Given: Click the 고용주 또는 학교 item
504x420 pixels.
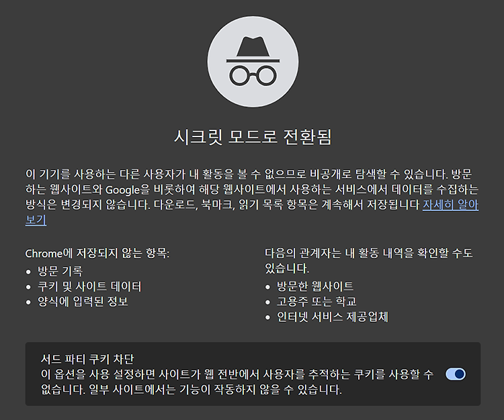Looking at the screenshot, I should pyautogui.click(x=317, y=302).
